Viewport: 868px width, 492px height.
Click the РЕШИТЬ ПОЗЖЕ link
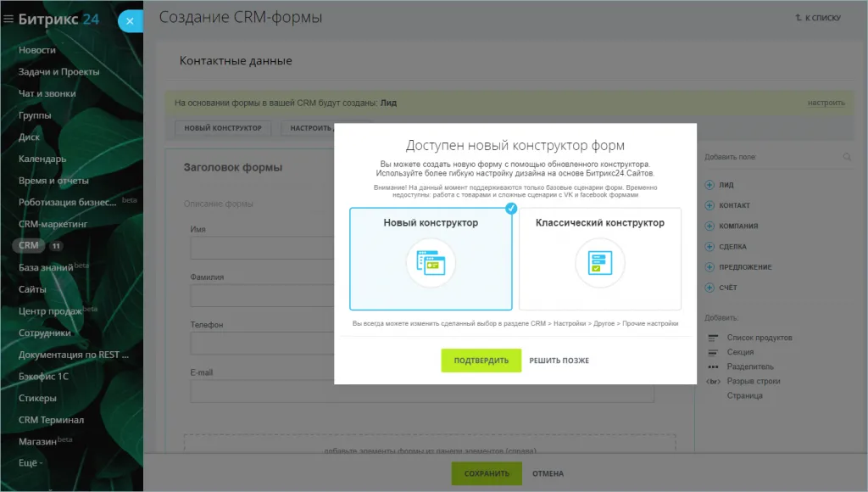[559, 361]
